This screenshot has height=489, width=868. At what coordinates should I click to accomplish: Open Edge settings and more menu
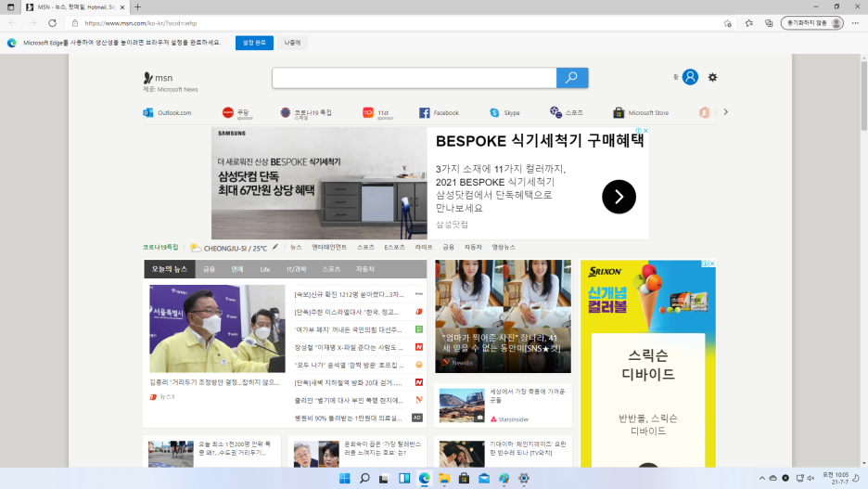(x=855, y=23)
